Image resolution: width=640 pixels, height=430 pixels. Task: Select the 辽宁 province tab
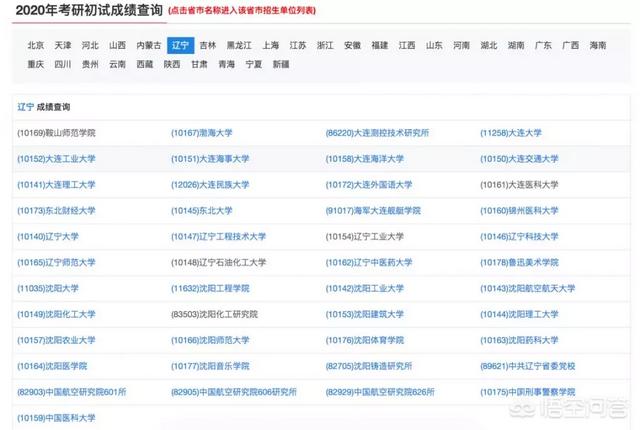pos(180,45)
